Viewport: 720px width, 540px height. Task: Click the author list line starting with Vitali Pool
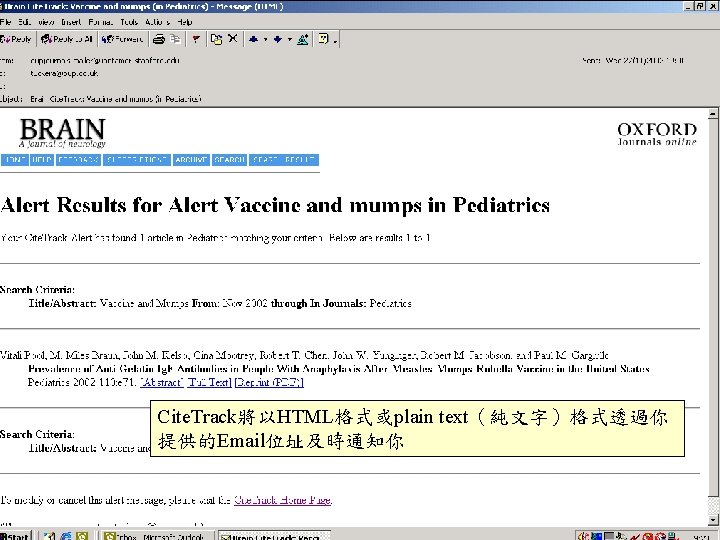click(x=304, y=355)
